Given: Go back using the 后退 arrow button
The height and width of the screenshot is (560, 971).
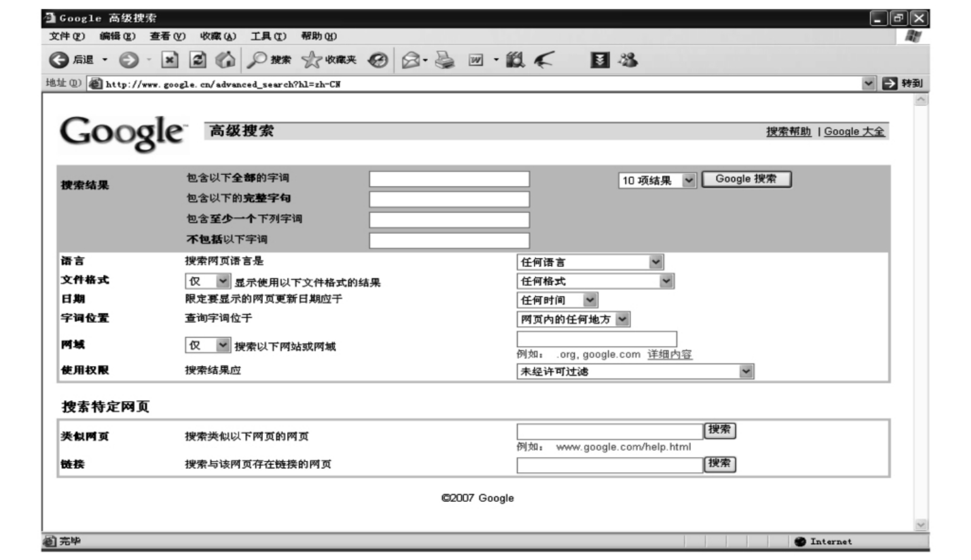Looking at the screenshot, I should pos(59,60).
